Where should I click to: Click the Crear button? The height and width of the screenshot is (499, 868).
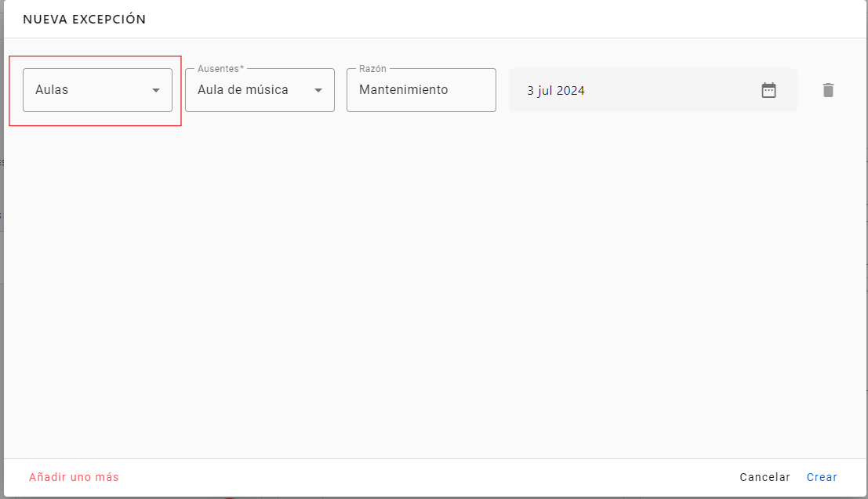coord(822,477)
